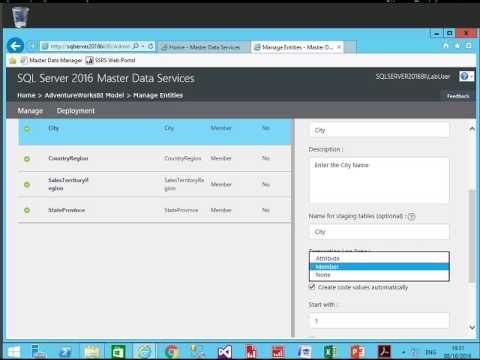Open Word from the taskbar
The height and width of the screenshot is (360, 480).
pos(304,352)
